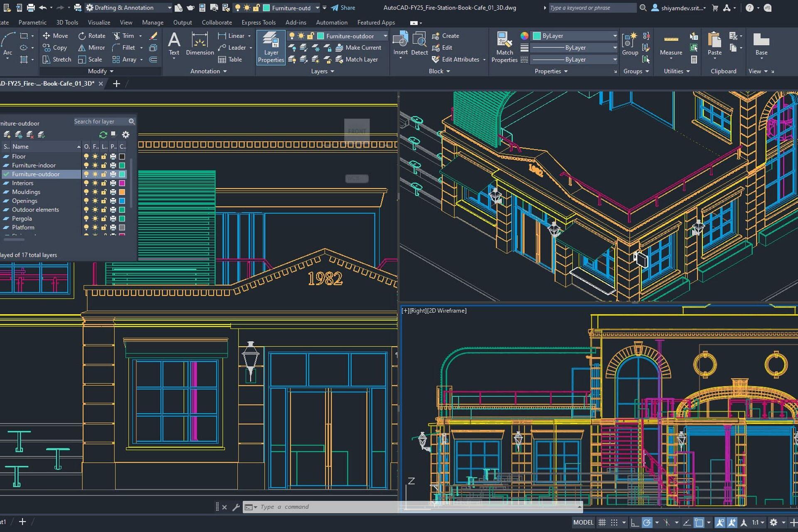This screenshot has width=798, height=532.
Task: Activate the Rotate tool
Action: [91, 36]
